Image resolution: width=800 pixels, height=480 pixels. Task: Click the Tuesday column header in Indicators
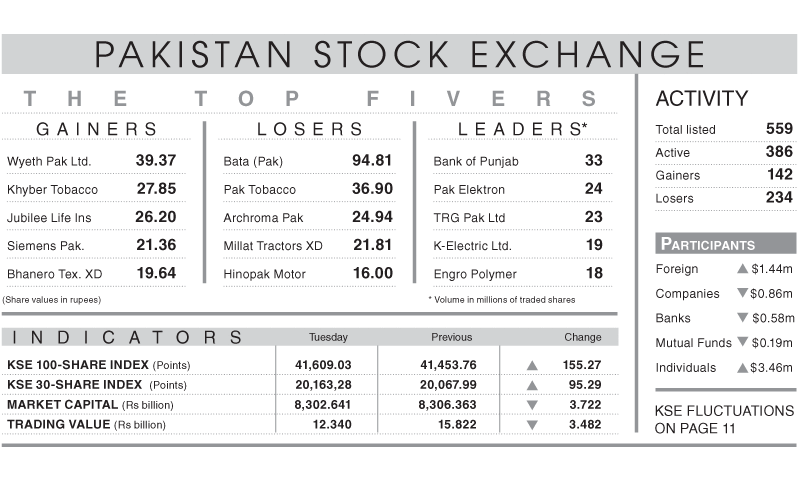[x=328, y=337]
